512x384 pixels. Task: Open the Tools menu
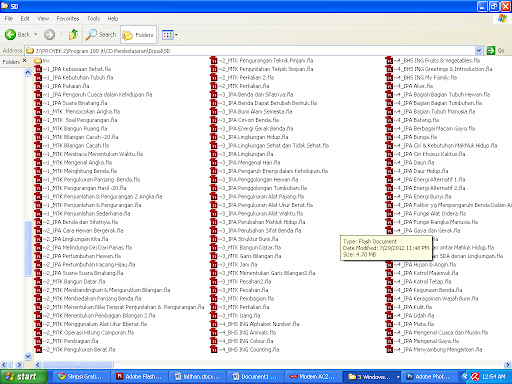(x=93, y=19)
